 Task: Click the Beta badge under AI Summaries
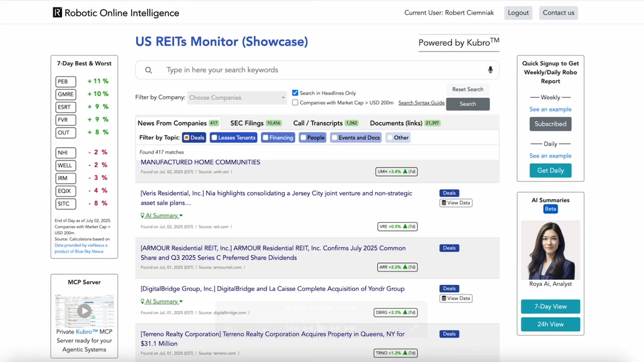click(550, 209)
